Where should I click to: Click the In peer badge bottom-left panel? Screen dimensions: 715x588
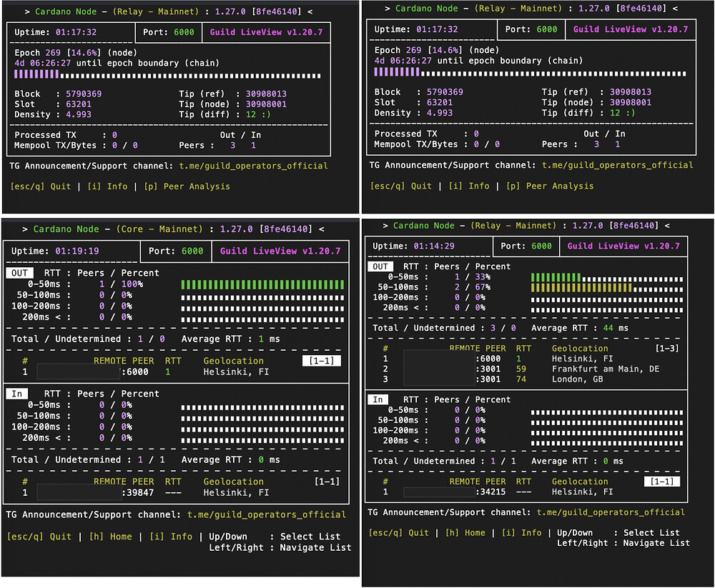click(17, 393)
